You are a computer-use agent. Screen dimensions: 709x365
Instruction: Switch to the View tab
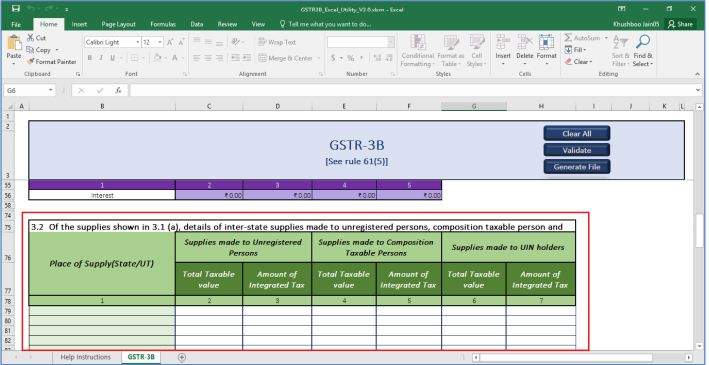point(258,24)
